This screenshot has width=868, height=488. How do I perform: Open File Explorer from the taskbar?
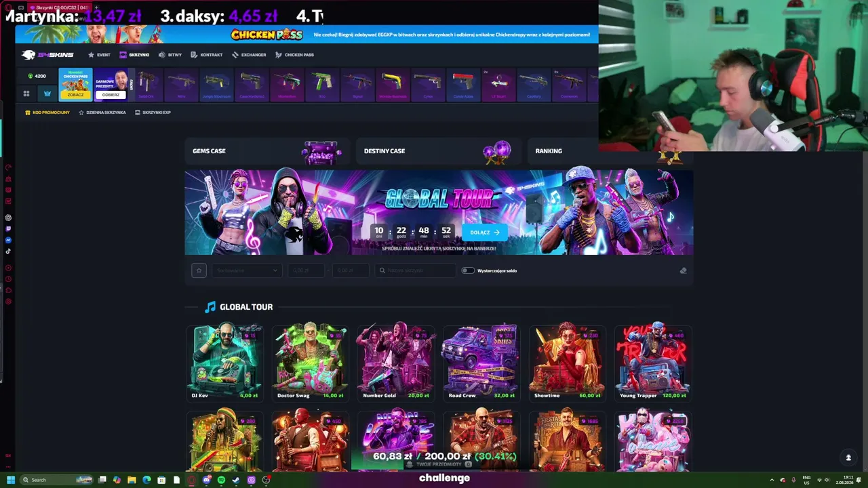pos(132,480)
